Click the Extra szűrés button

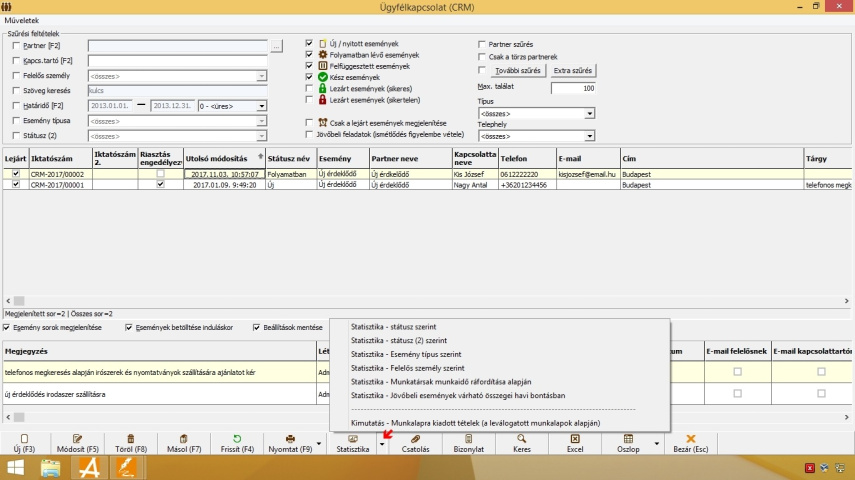[x=574, y=71]
